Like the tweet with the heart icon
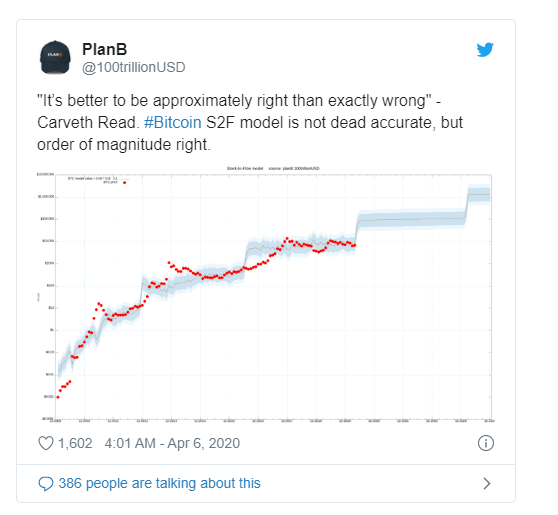 46,443
